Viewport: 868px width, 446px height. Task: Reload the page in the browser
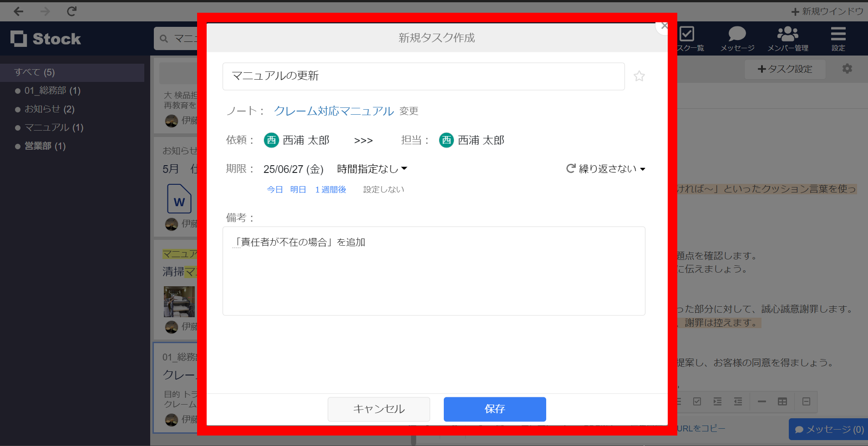click(x=71, y=11)
